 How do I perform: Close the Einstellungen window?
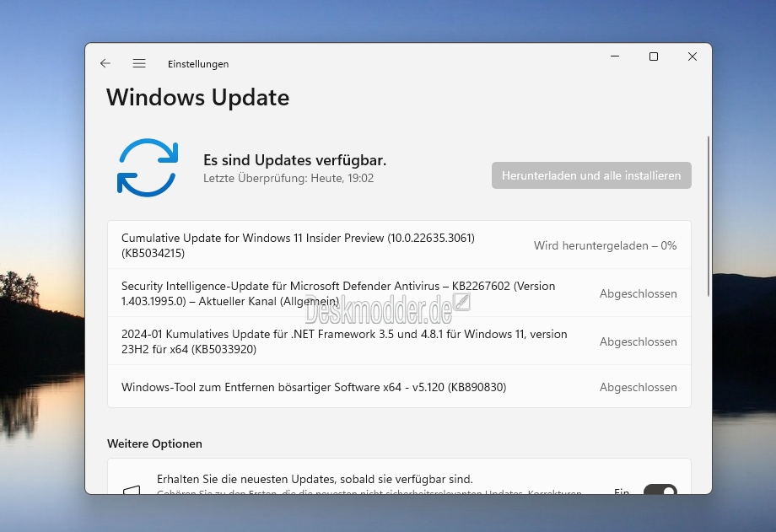point(692,56)
